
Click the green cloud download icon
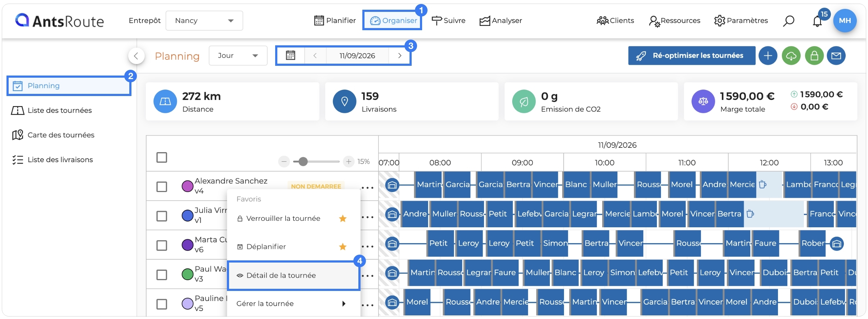(x=791, y=56)
